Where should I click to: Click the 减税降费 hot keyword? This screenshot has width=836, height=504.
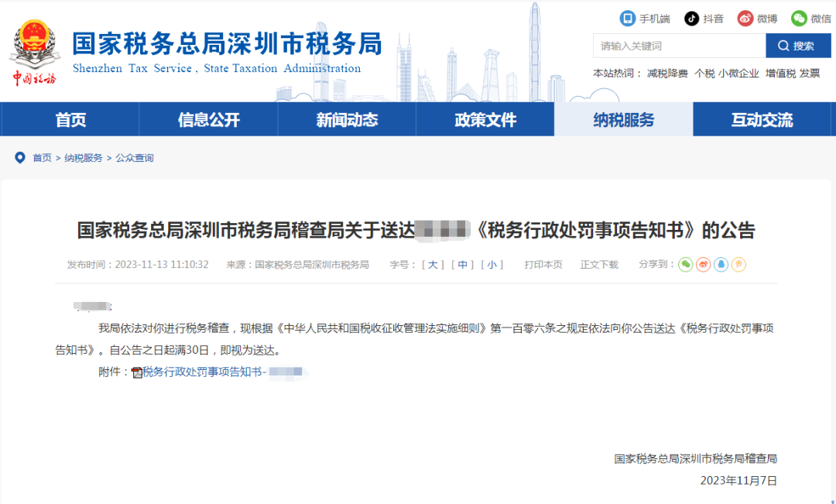pos(667,74)
